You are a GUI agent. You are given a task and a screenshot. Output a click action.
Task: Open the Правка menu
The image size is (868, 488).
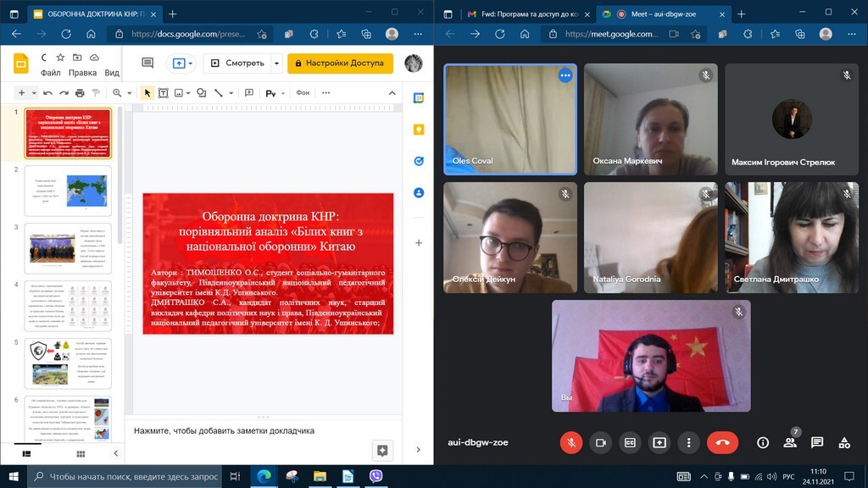click(82, 73)
